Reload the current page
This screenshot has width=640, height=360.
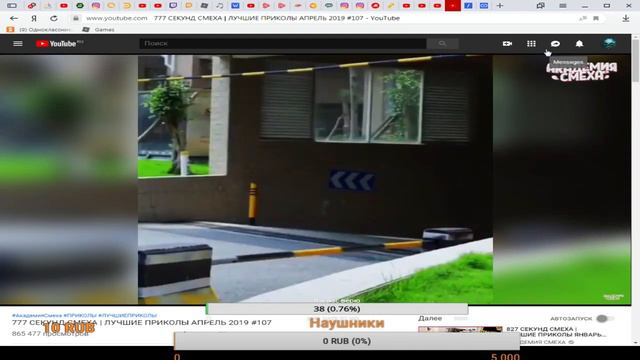(54, 18)
